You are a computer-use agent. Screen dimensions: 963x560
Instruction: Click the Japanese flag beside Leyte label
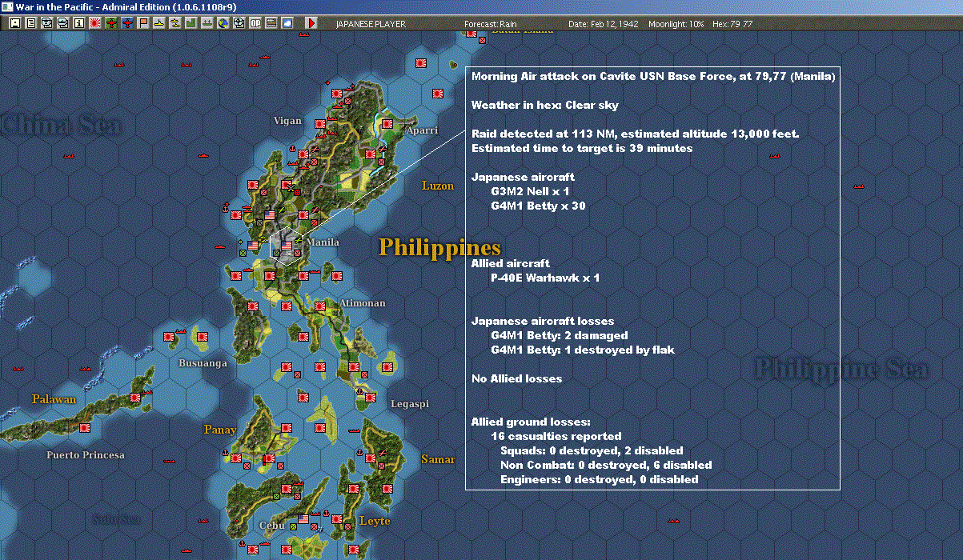337,519
